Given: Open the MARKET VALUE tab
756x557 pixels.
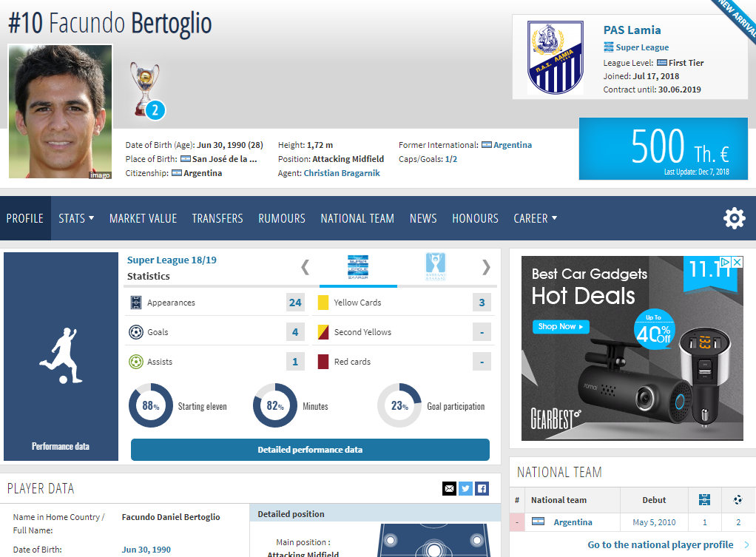Looking at the screenshot, I should pyautogui.click(x=144, y=218).
